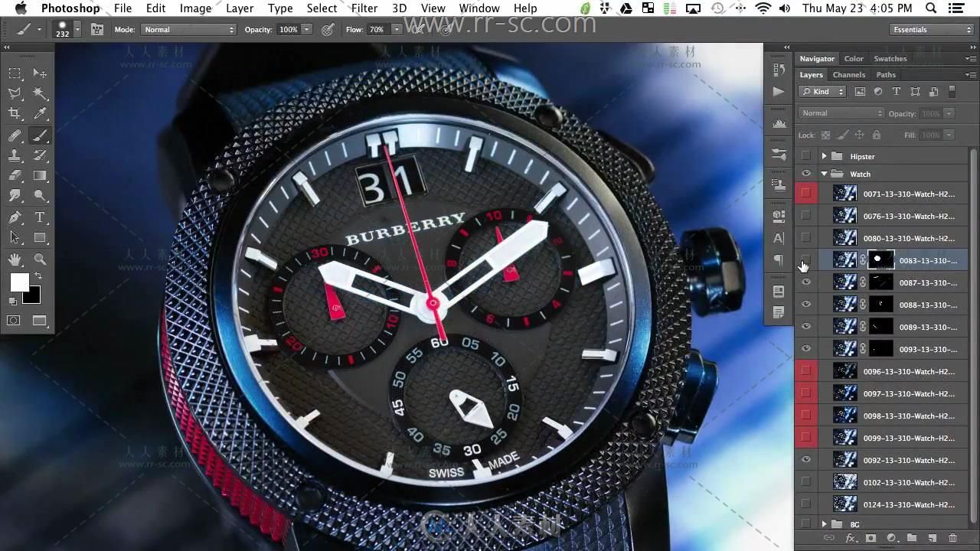Select the Crop tool
The height and width of the screenshot is (551, 980).
click(x=15, y=114)
